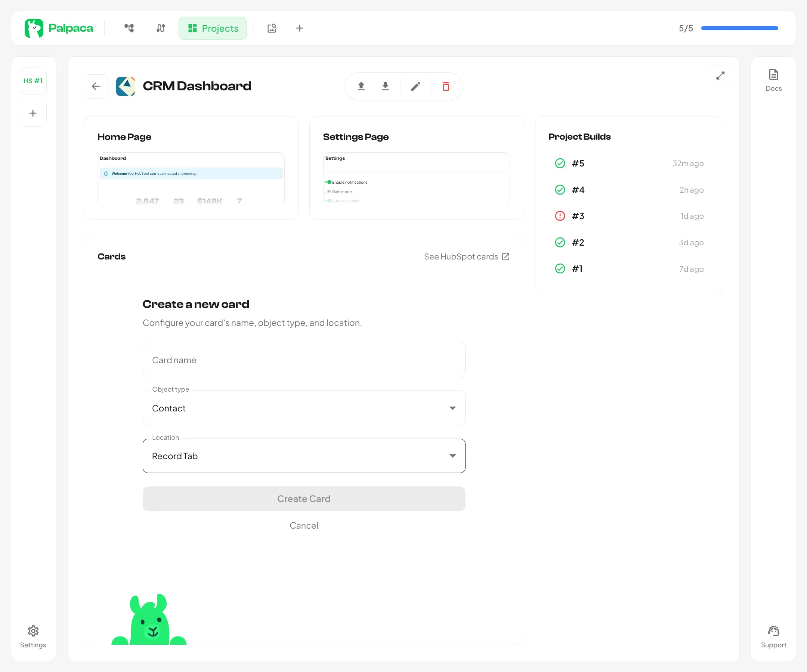This screenshot has width=807, height=672.
Task: Open the workflow/node graph icon in the top bar
Action: [x=129, y=28]
